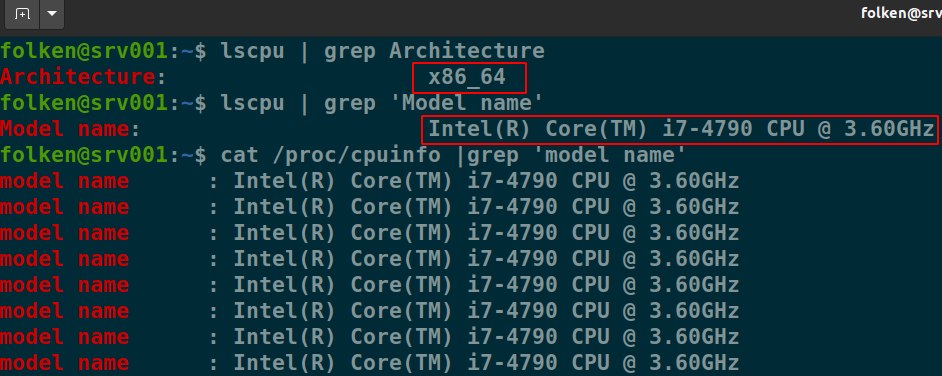Click the green folken@srv001 prompt on the first line
This screenshot has width=942, height=376.
(x=84, y=51)
